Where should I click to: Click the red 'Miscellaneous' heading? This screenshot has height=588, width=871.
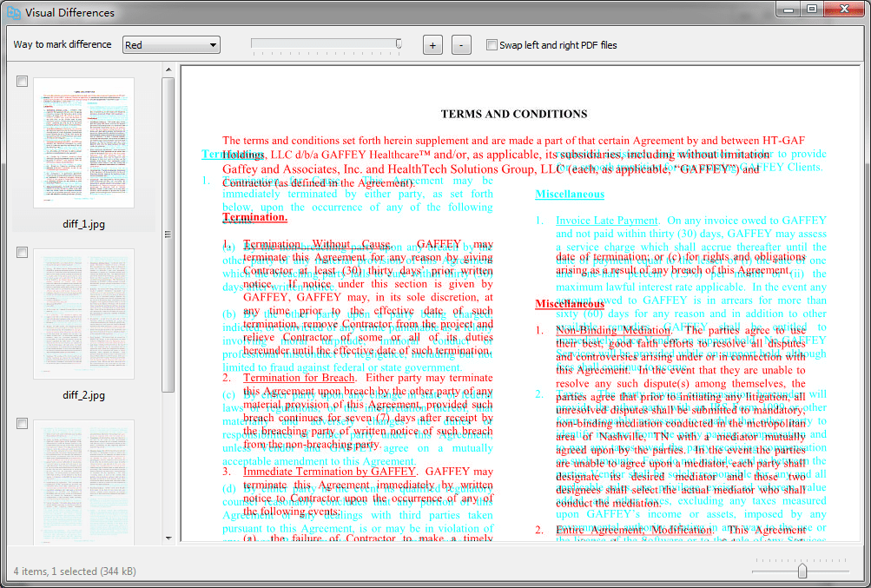tap(570, 304)
